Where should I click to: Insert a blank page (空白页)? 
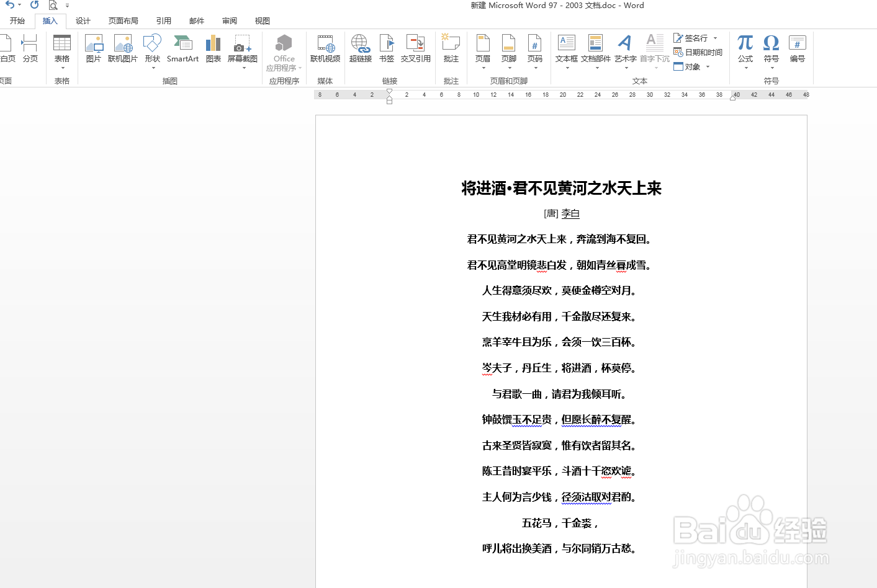(7, 48)
